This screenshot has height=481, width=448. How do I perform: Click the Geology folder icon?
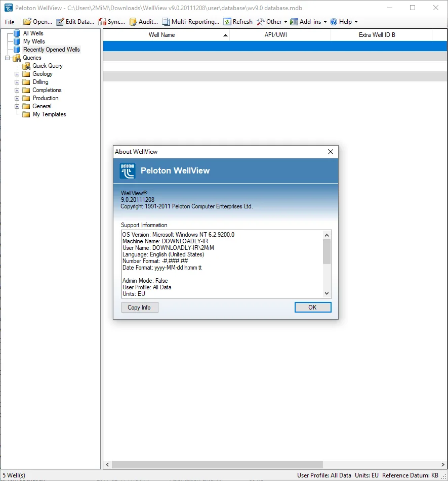pyautogui.click(x=26, y=74)
